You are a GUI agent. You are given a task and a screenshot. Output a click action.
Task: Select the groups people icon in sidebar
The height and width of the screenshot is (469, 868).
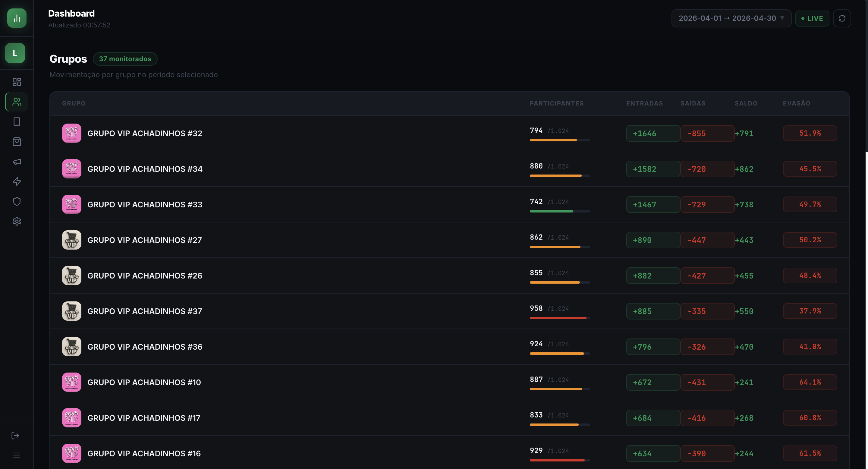tap(17, 102)
